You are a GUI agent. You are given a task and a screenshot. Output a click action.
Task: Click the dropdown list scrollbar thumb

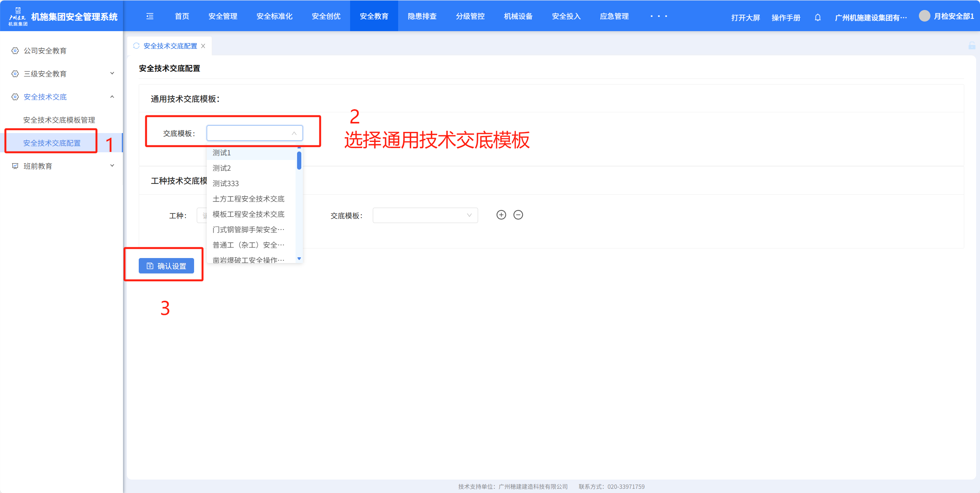[x=299, y=160]
